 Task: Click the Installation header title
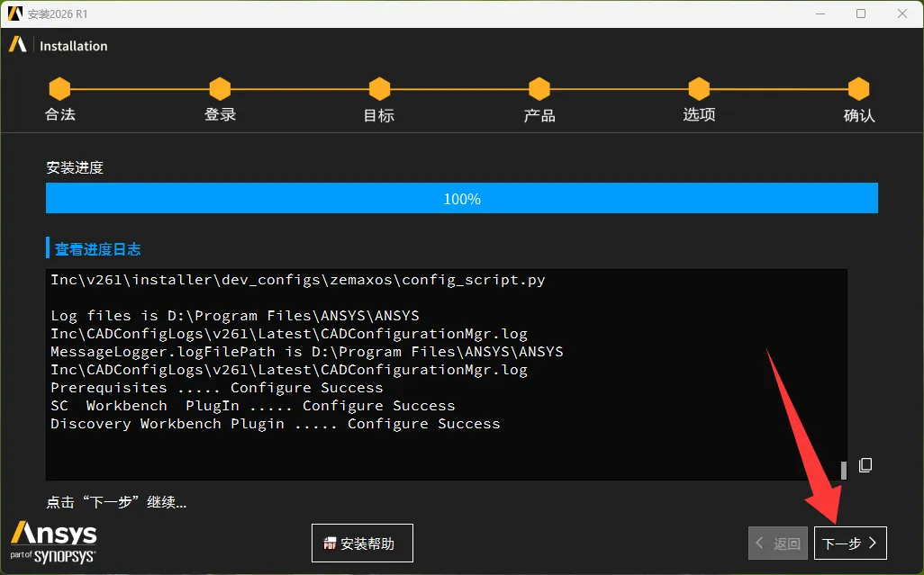pos(74,46)
